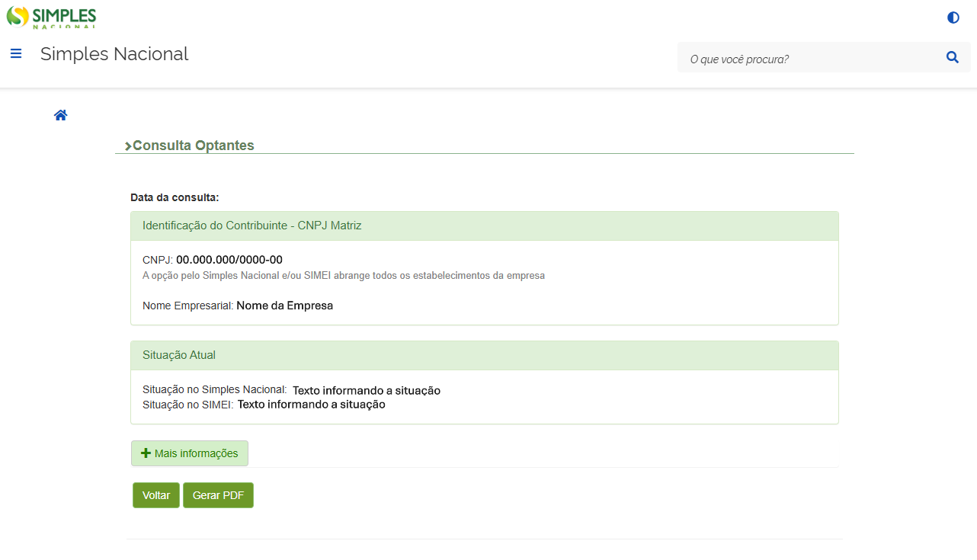Go to the home page icon
Screen dimensions: 977x560
61,115
